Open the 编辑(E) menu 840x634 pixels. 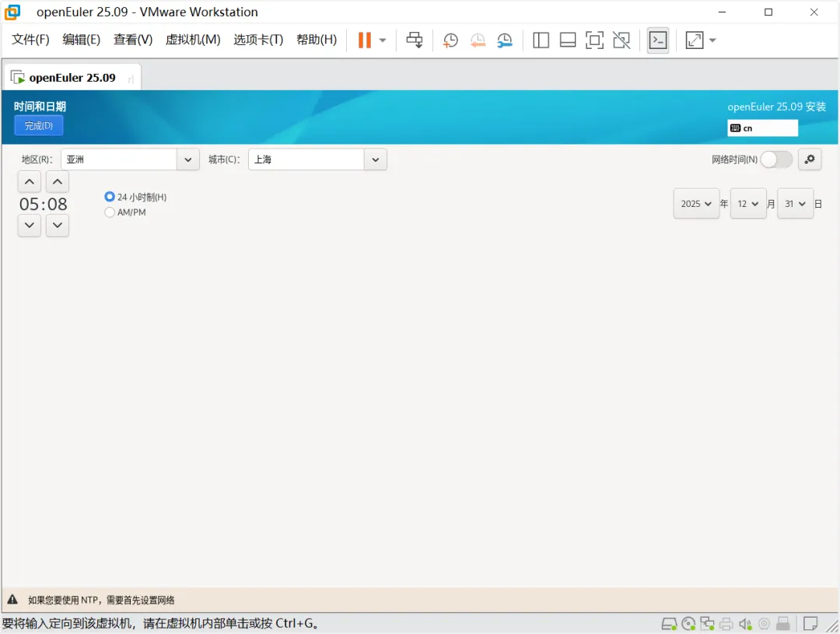coord(82,40)
